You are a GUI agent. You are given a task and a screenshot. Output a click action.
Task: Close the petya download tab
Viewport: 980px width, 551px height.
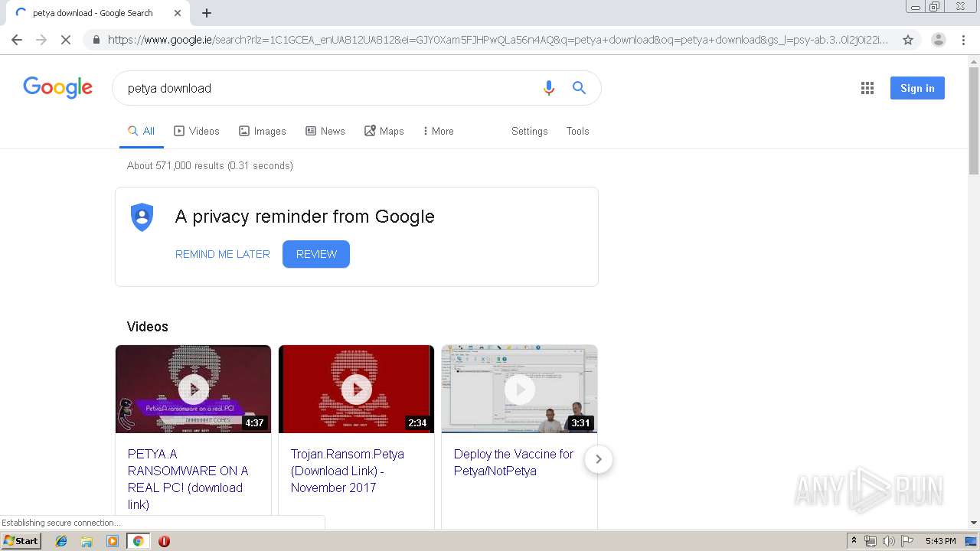click(178, 13)
